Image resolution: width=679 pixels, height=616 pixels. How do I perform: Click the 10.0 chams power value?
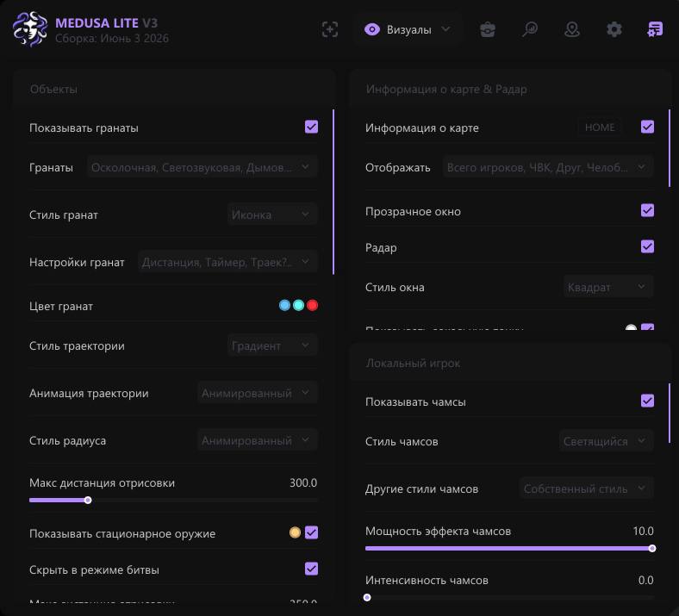[x=643, y=531]
